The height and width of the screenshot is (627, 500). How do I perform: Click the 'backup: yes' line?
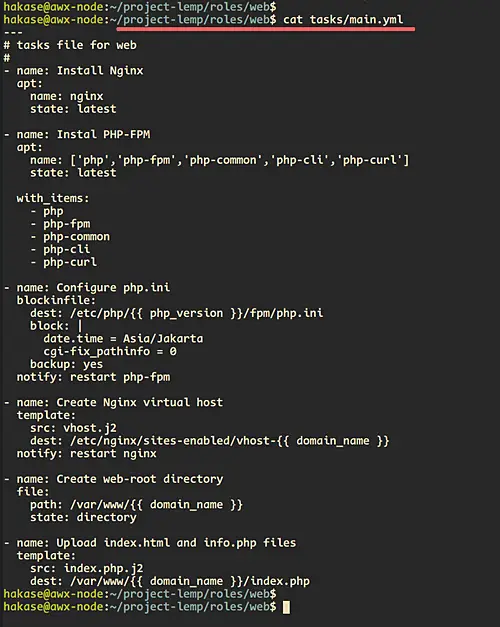[x=66, y=364]
